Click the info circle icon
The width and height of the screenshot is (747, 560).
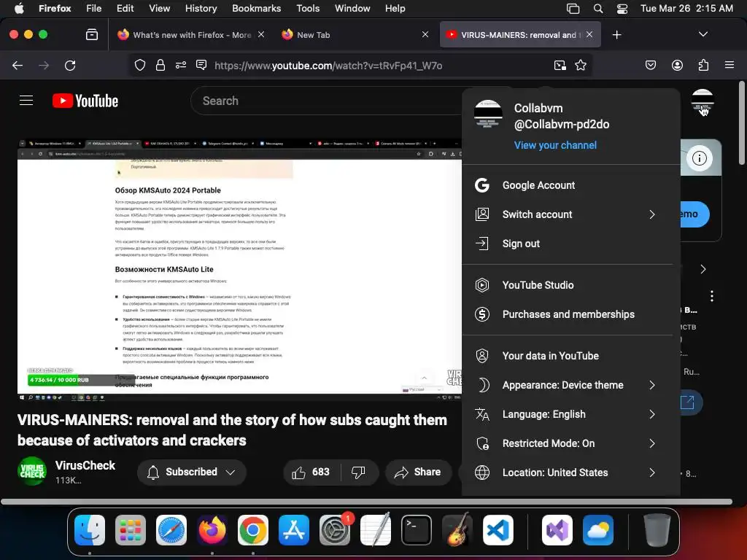(699, 158)
